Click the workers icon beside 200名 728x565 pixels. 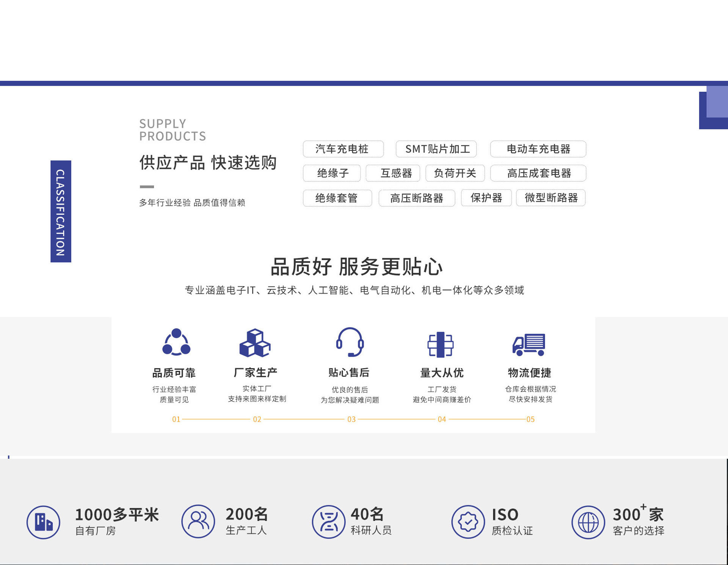pos(198,521)
